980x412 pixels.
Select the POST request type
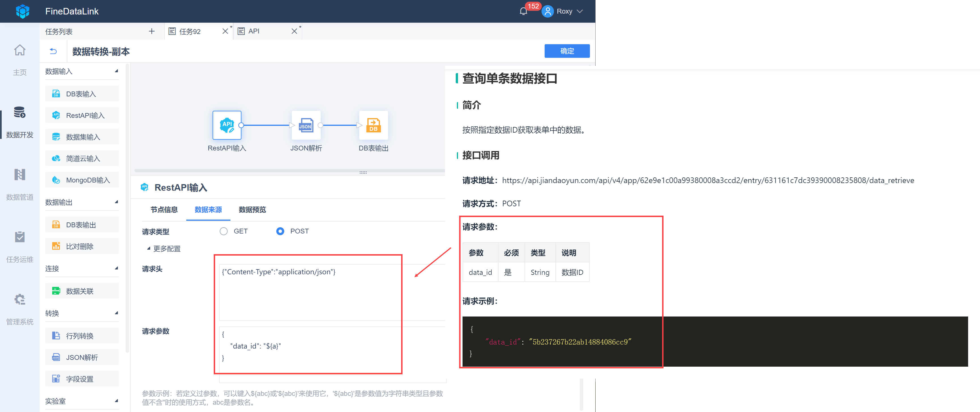pyautogui.click(x=280, y=231)
